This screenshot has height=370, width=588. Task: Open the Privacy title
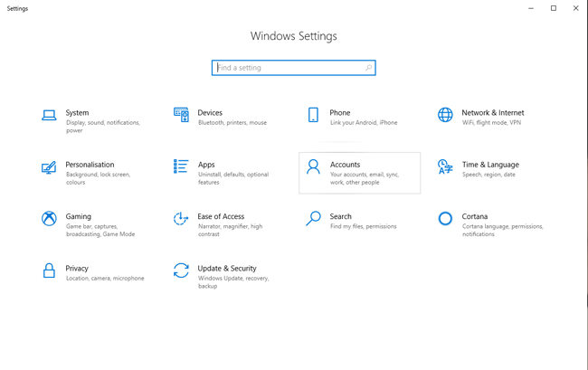[77, 269]
